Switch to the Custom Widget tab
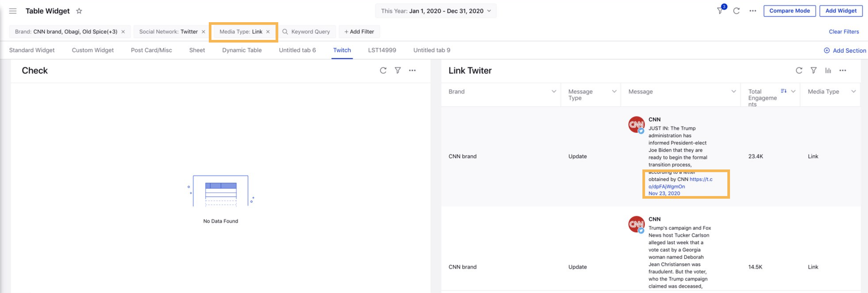This screenshot has height=293, width=868. pos(93,50)
